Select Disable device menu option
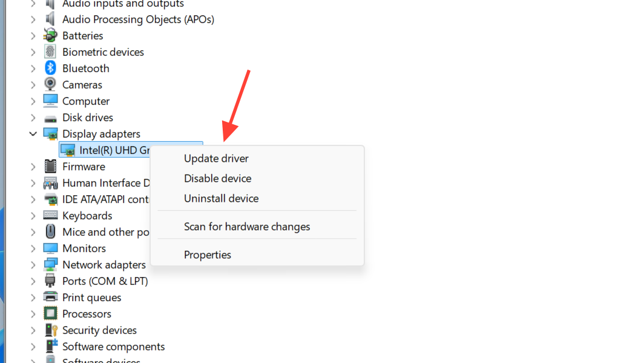 [217, 179]
